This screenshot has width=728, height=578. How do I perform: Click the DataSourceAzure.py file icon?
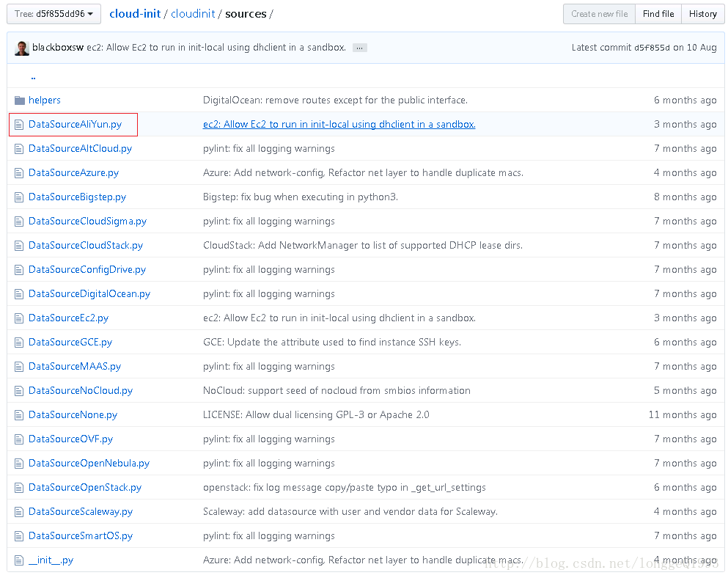tap(19, 173)
